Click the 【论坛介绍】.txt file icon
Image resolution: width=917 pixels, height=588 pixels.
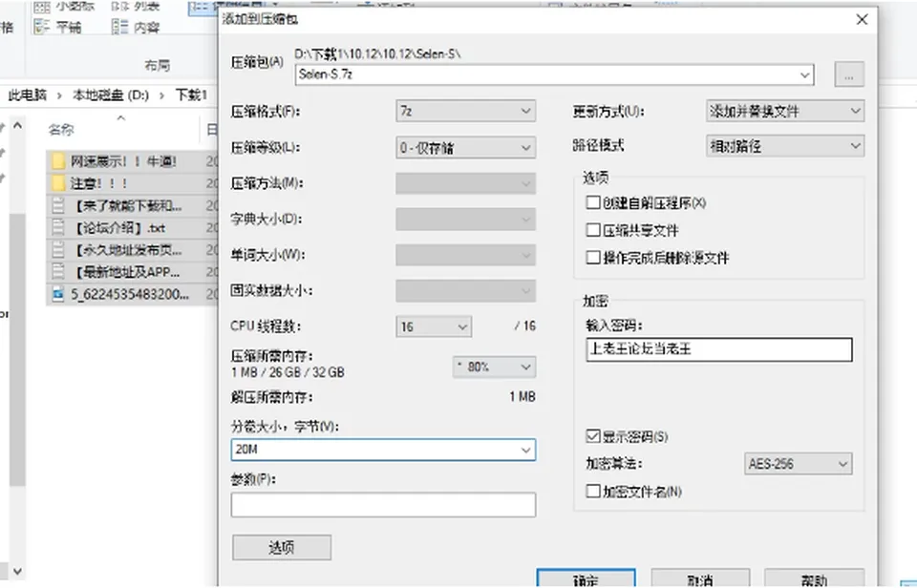coord(58,228)
